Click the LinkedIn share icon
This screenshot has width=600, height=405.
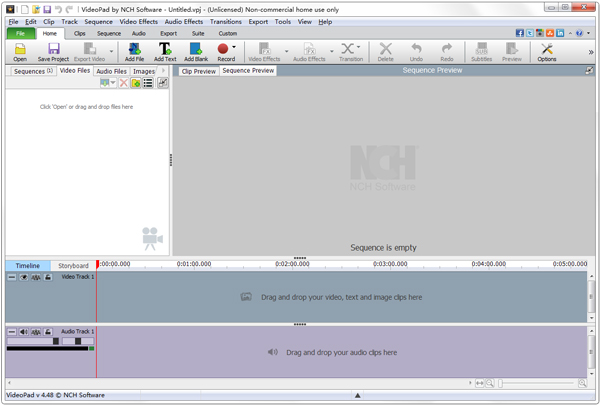click(560, 33)
